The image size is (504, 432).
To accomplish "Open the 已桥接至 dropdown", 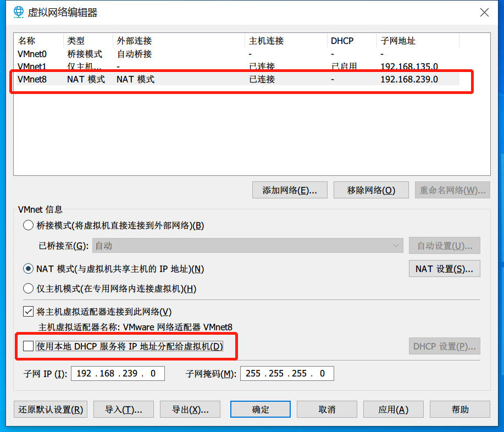I will pos(247,246).
